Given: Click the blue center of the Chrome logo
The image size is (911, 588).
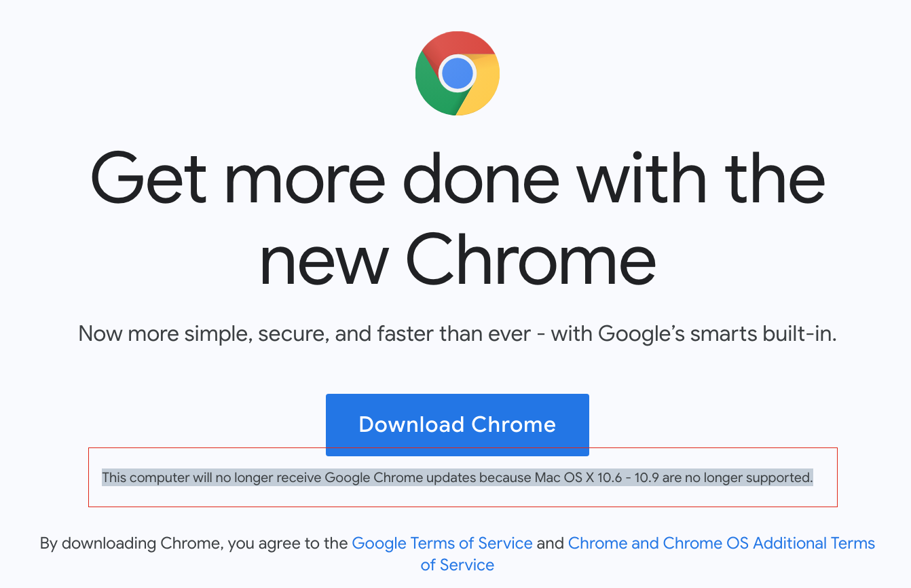Looking at the screenshot, I should click(x=457, y=73).
